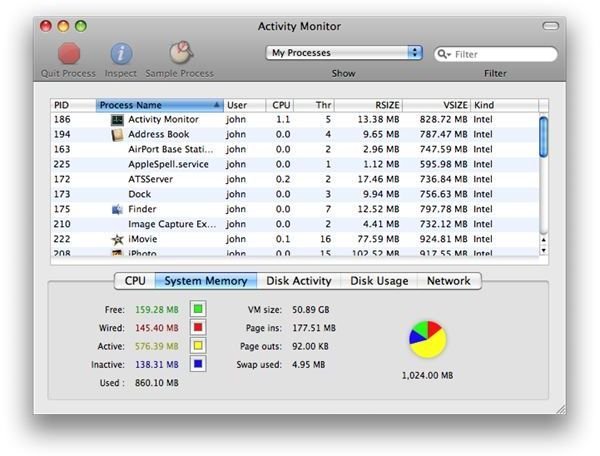This screenshot has width=600, height=456.
Task: Click the blue Inactive memory color swatch
Action: tap(198, 364)
